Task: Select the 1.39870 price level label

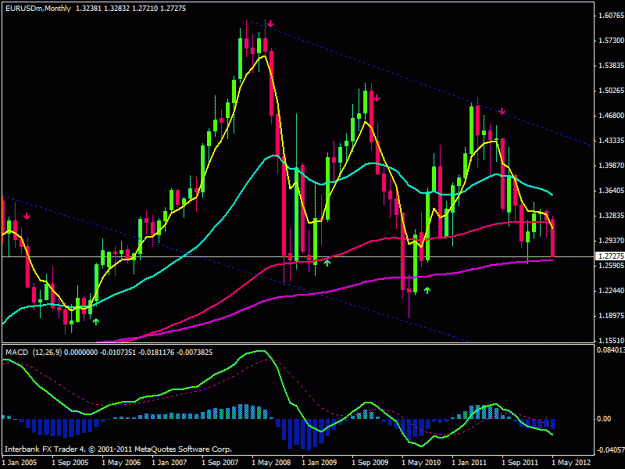Action: [x=611, y=165]
